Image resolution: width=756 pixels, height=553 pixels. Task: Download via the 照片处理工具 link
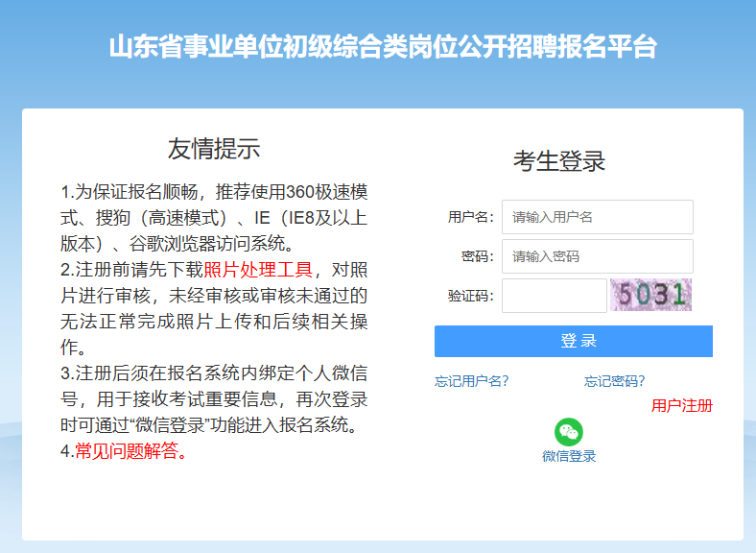[258, 269]
